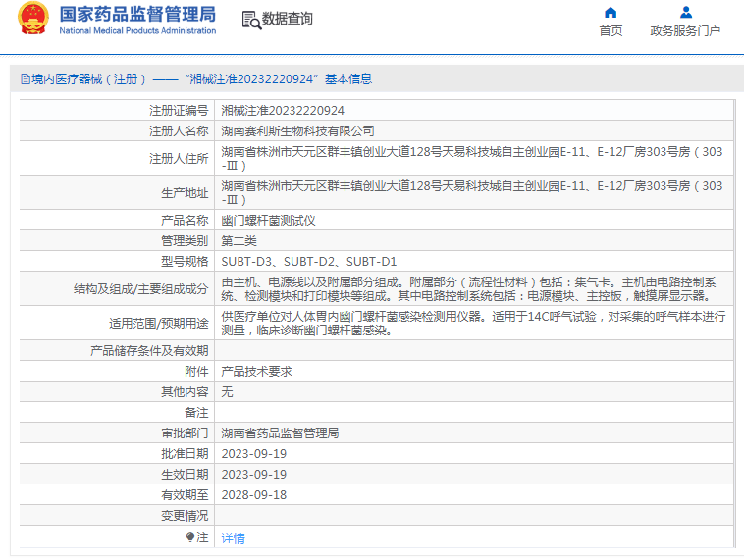Screen dimensions: 744x560
Task: Click National Medical Products Administration subtitle
Action: [x=137, y=30]
